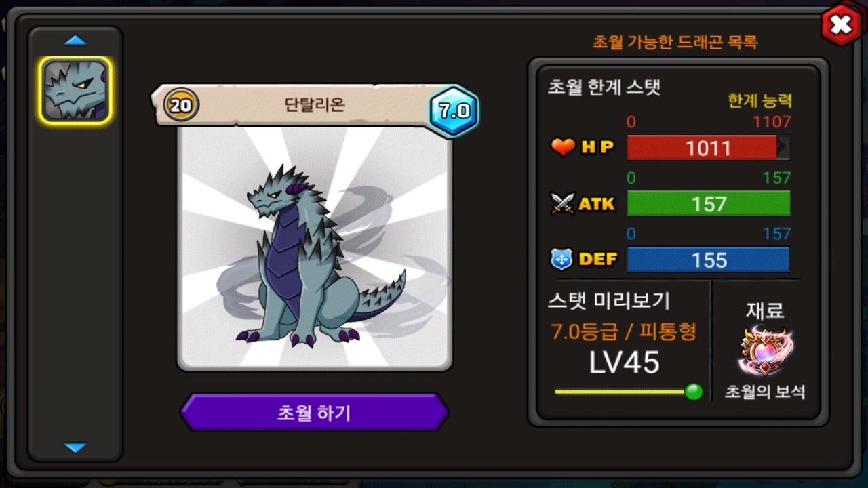Click the heart HP icon

pos(563,147)
